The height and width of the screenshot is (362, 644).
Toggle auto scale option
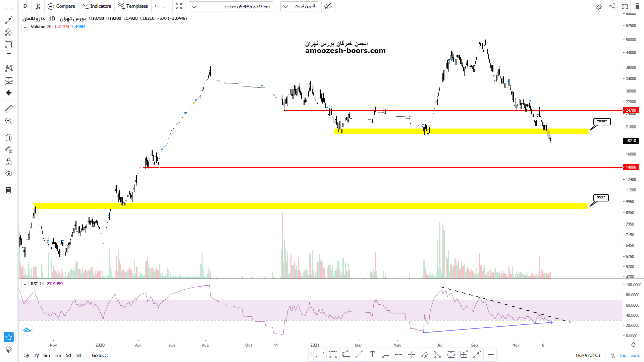[636, 355]
